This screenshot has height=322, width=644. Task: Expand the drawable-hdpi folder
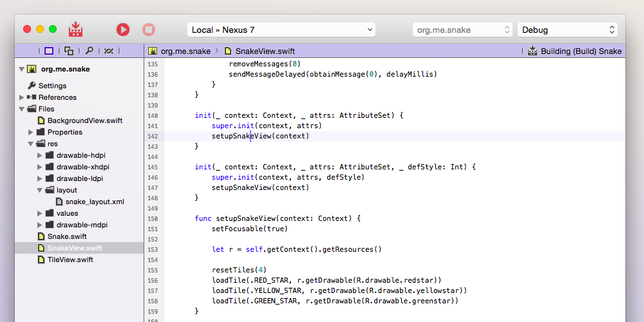coord(40,155)
